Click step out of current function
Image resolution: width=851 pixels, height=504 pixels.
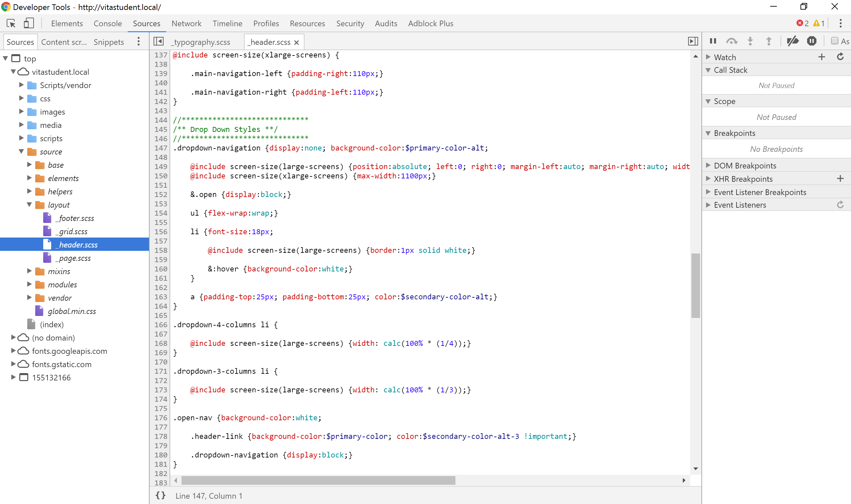coord(769,41)
